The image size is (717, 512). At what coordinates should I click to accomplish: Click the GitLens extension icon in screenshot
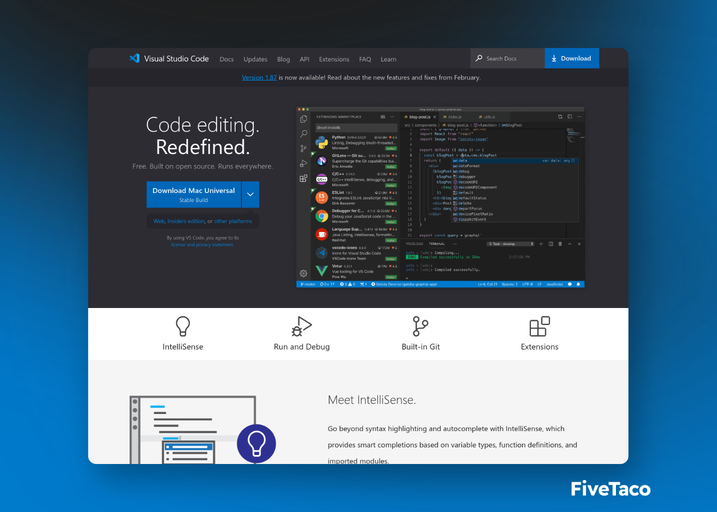pos(322,161)
